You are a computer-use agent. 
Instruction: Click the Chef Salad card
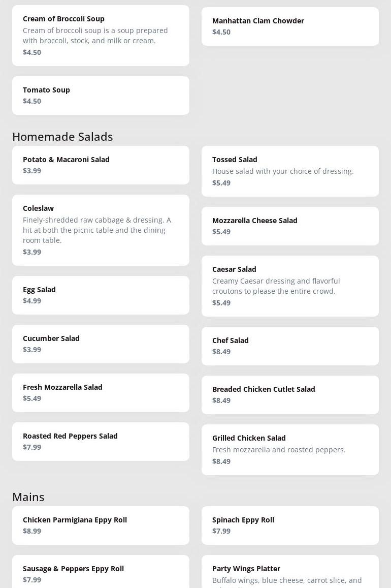coord(290,346)
